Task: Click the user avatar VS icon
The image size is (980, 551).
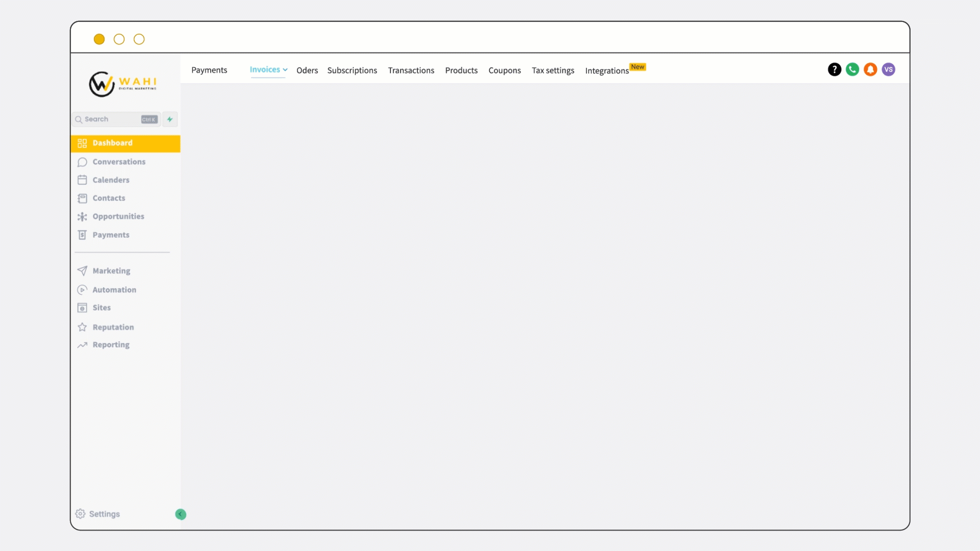Action: 889,69
